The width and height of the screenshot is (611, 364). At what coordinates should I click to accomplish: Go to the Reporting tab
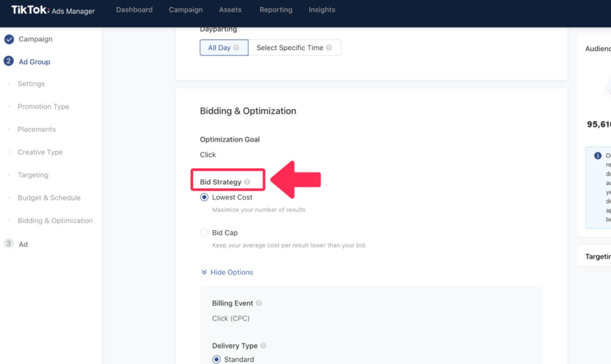tap(276, 10)
